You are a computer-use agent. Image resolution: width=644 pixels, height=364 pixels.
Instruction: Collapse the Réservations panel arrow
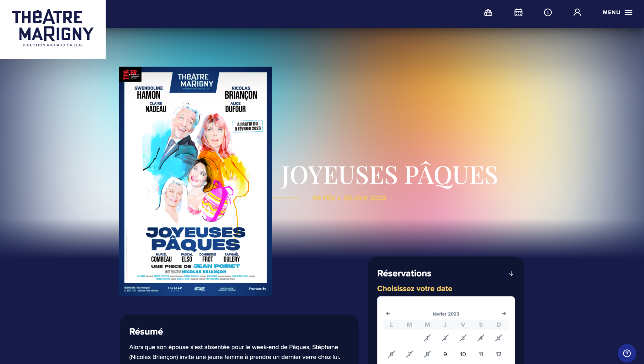(511, 273)
